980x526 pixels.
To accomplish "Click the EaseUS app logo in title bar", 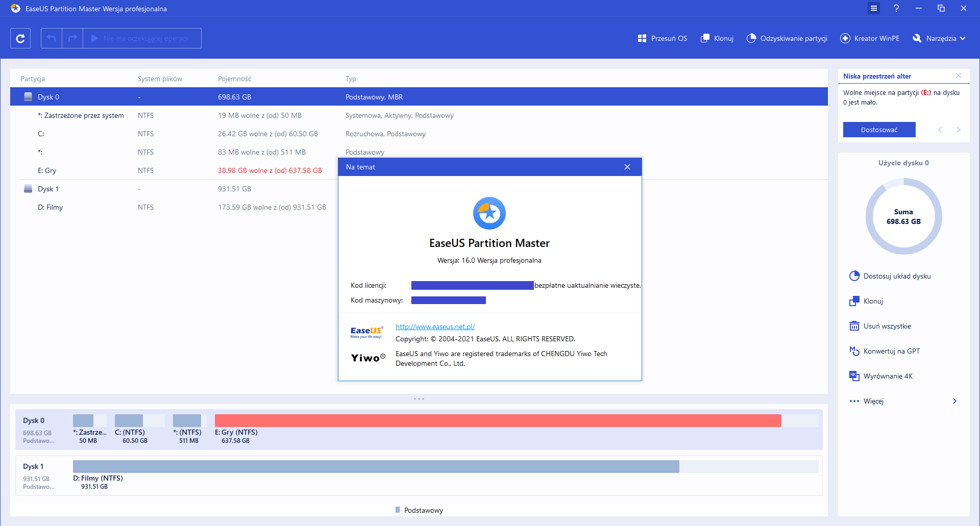I will 15,9.
